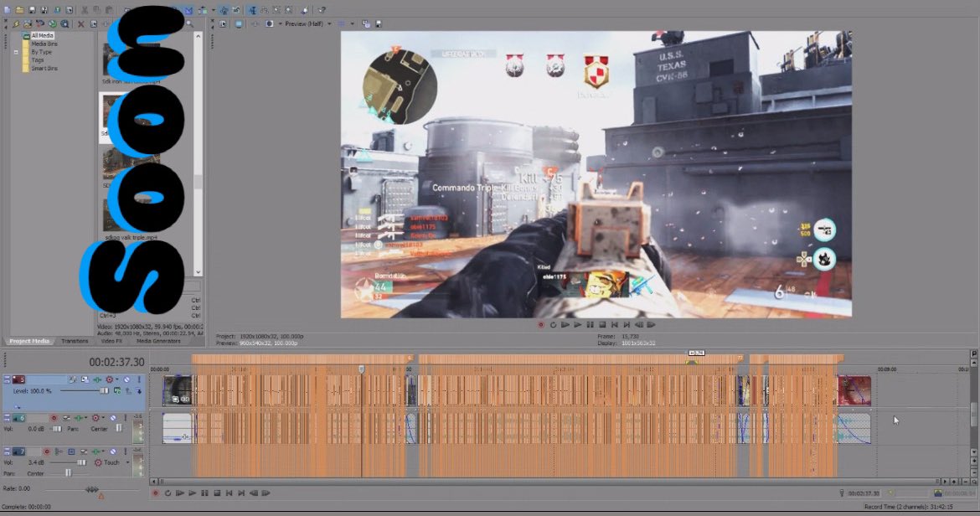Open the Compositing Mode icon on track 5
Image resolution: width=980 pixels, height=516 pixels.
(117, 391)
